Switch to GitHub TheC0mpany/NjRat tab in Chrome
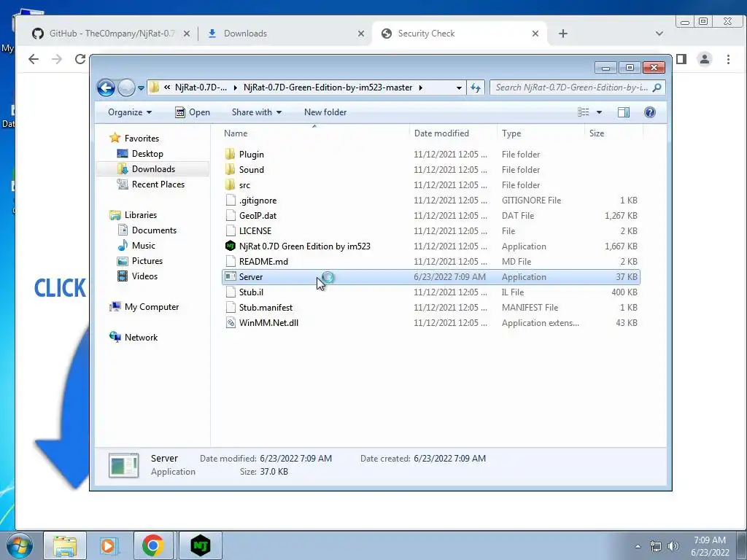 tap(111, 34)
